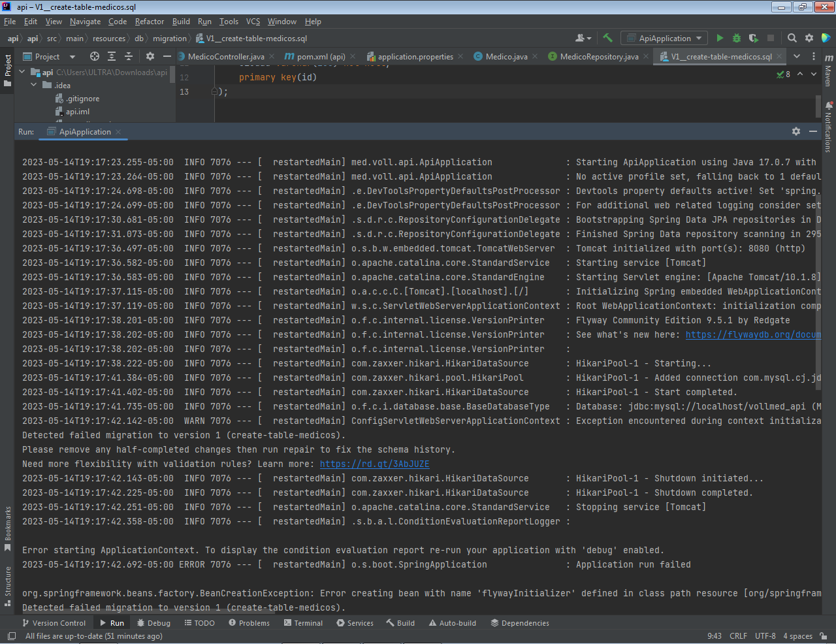The width and height of the screenshot is (836, 644).
Task: Collapse all nodes in the Project panel
Action: click(x=129, y=56)
